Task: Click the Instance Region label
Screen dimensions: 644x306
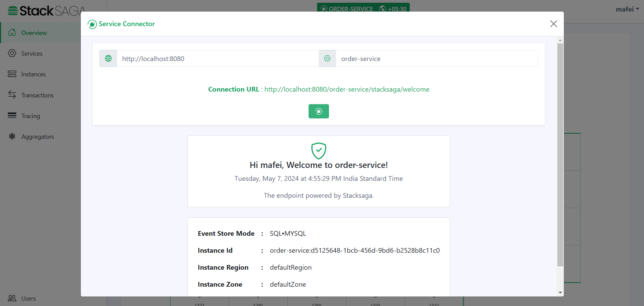Action: pyautogui.click(x=223, y=267)
